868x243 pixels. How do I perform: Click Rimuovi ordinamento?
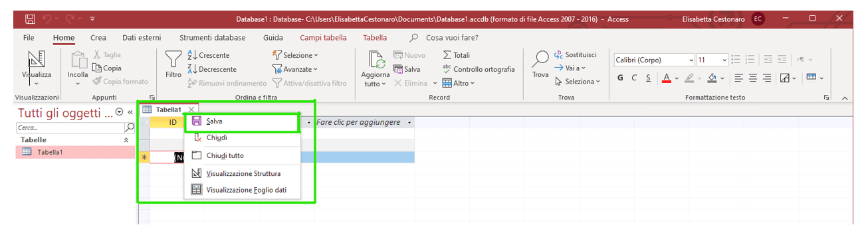(x=227, y=83)
